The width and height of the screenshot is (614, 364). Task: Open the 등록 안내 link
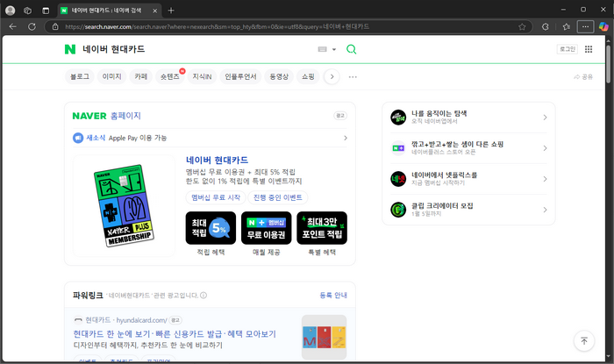(x=333, y=295)
